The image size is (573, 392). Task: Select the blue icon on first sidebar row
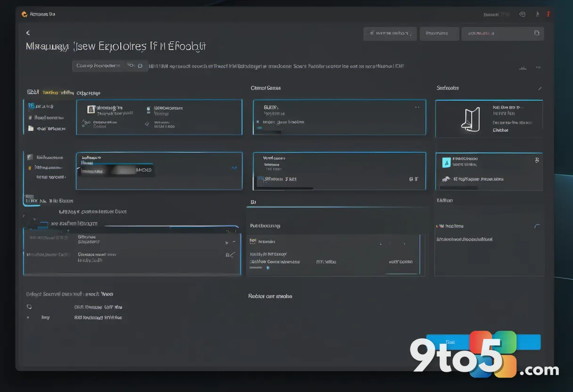(31, 106)
